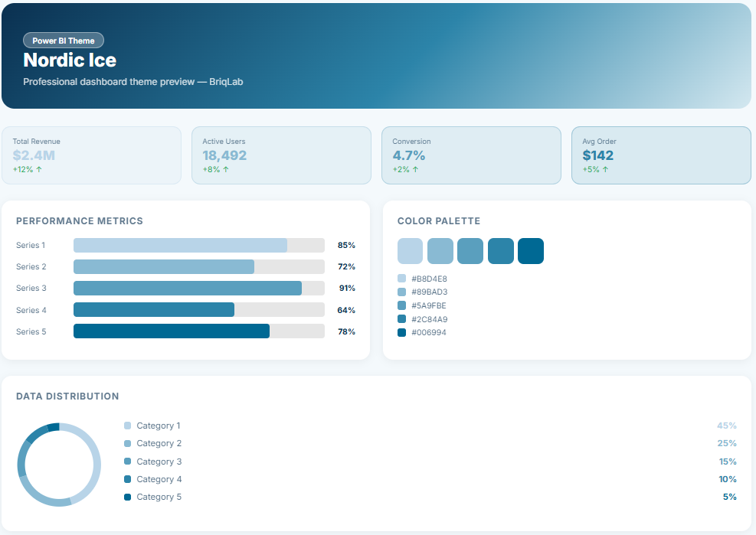Select the Category 5 legend item
The image size is (756, 535).
coord(159,497)
